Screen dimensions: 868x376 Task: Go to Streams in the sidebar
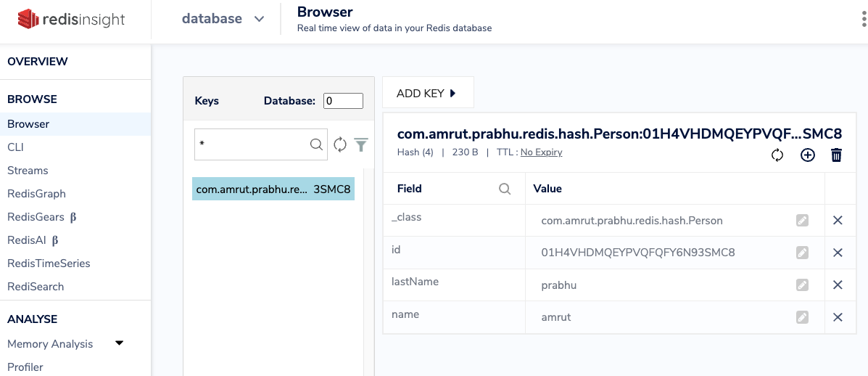(x=28, y=171)
